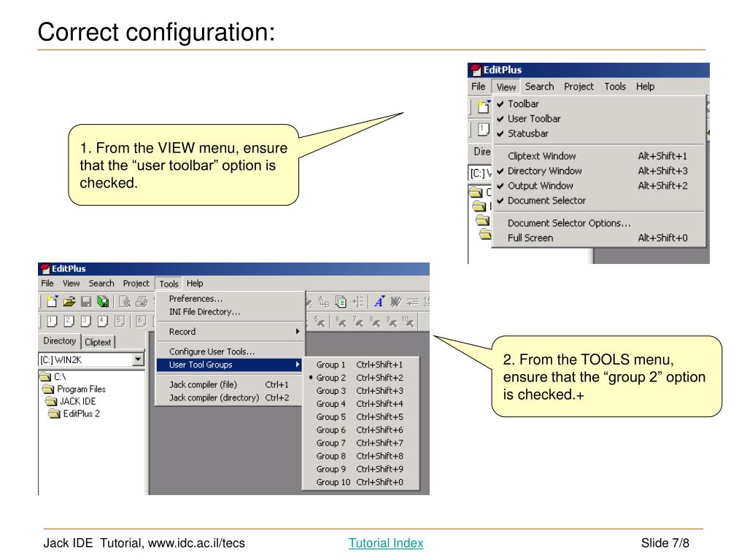
Task: Choose Preferences... from Tools menu
Action: point(230,298)
